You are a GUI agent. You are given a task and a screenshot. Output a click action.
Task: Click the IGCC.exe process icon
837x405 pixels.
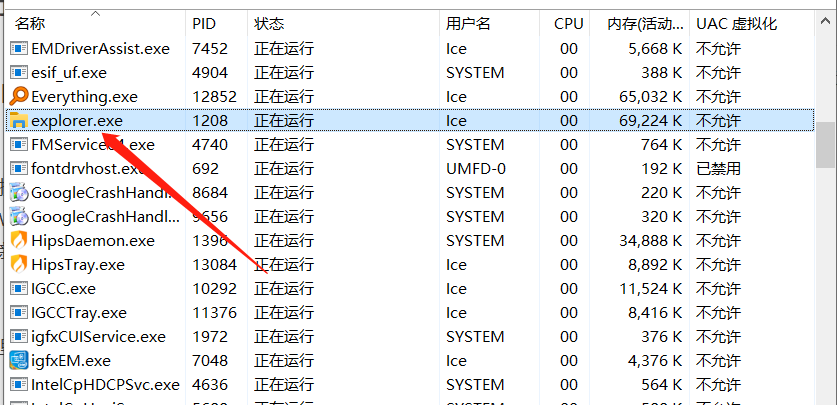tap(19, 289)
